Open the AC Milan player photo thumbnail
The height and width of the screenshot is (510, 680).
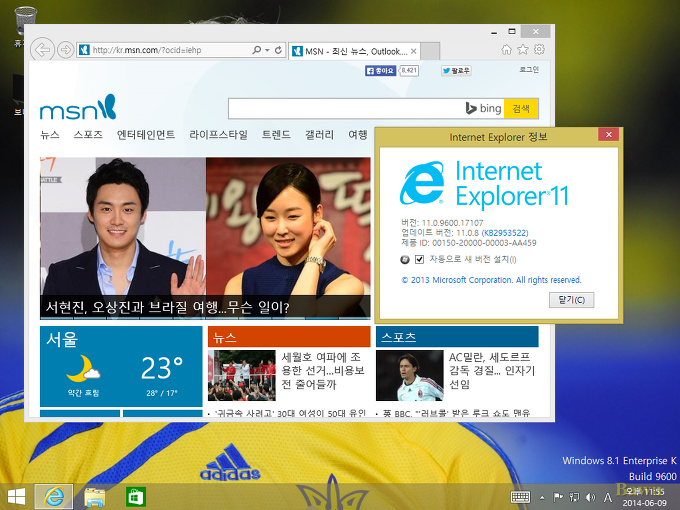(x=409, y=376)
